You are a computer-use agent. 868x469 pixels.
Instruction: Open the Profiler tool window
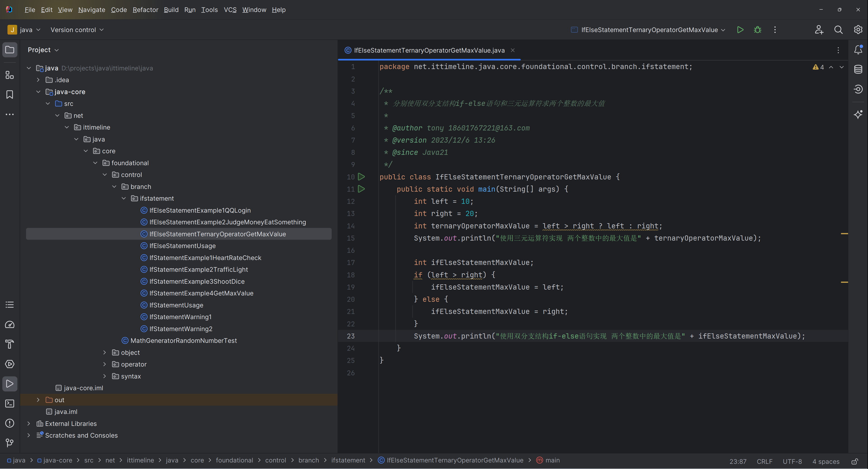10,325
